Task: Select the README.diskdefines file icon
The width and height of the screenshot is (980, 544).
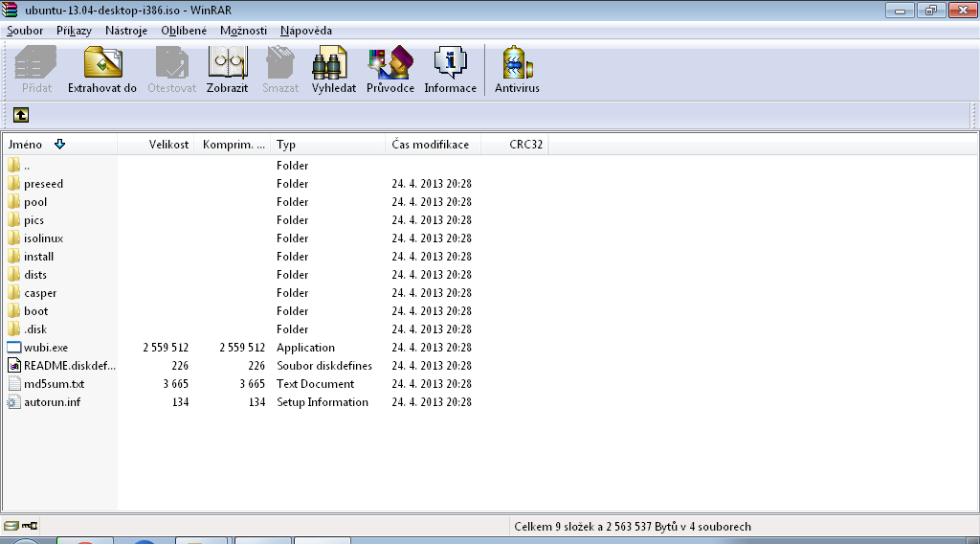Action: coord(13,365)
